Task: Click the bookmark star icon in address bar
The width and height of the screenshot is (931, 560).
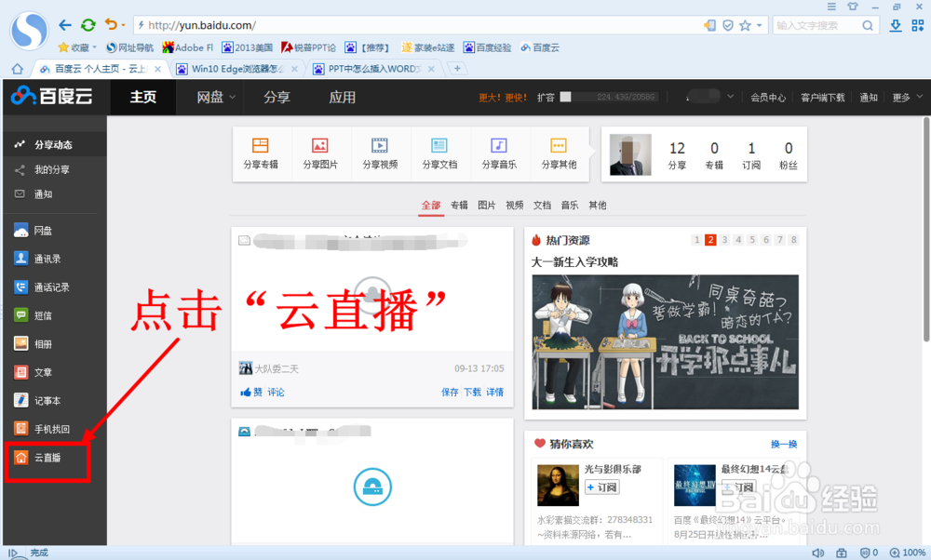Action: tap(745, 25)
